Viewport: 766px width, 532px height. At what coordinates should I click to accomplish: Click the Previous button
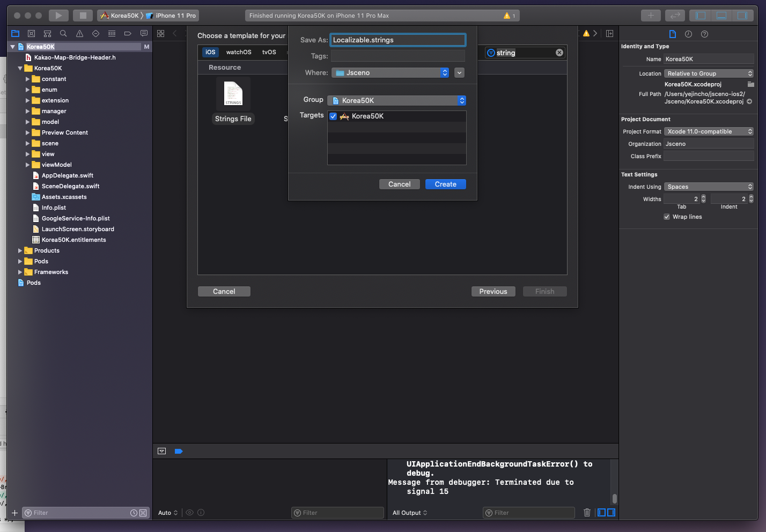pyautogui.click(x=493, y=291)
